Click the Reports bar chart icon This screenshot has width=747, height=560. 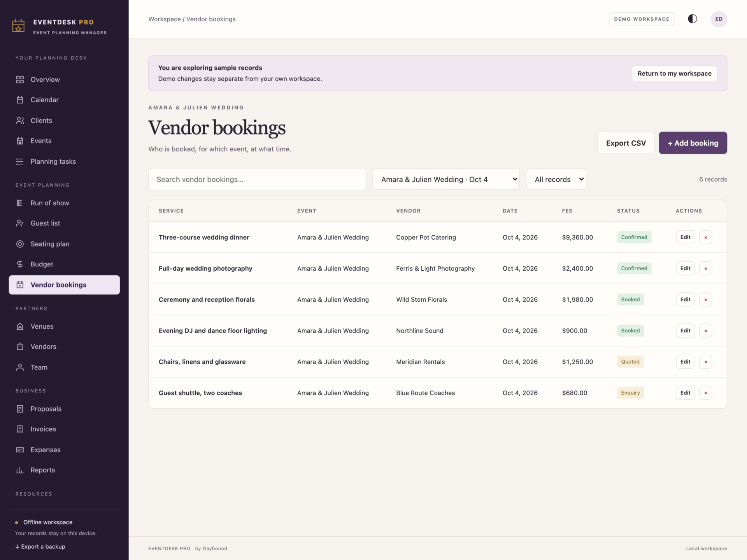pos(20,470)
